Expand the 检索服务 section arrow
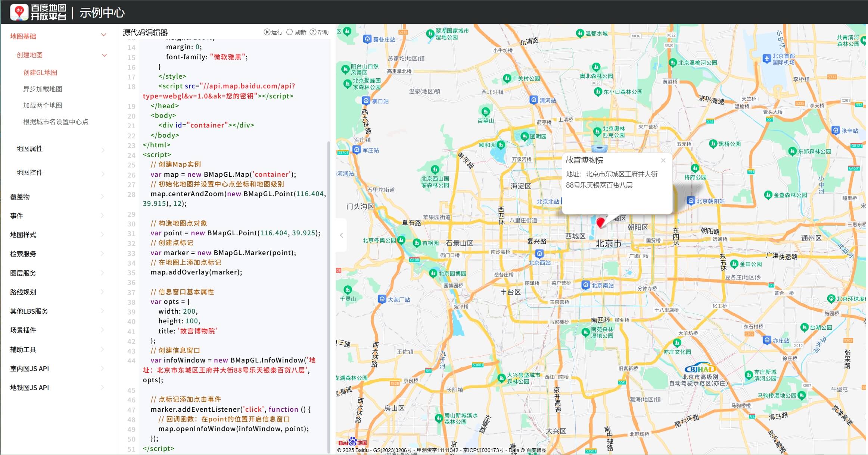This screenshot has height=455, width=868. (103, 254)
